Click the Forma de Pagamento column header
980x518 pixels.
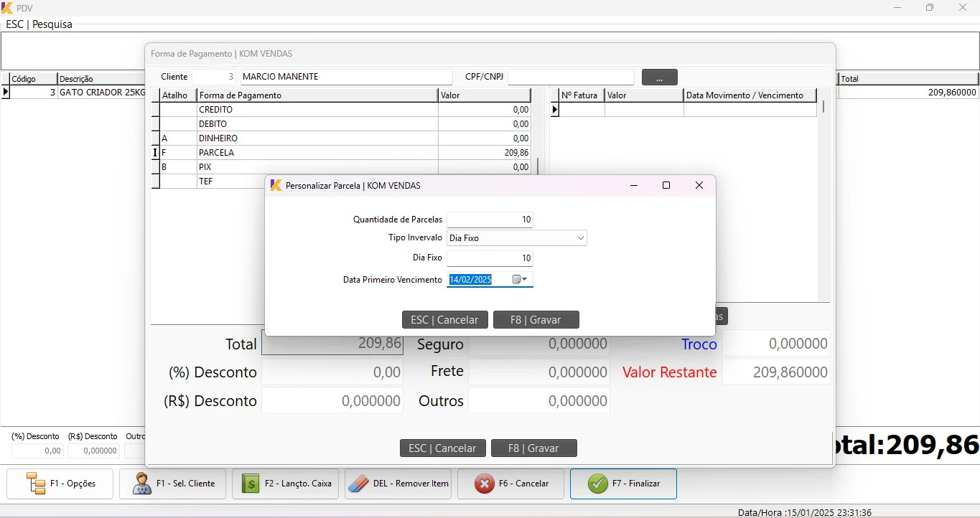[316, 95]
